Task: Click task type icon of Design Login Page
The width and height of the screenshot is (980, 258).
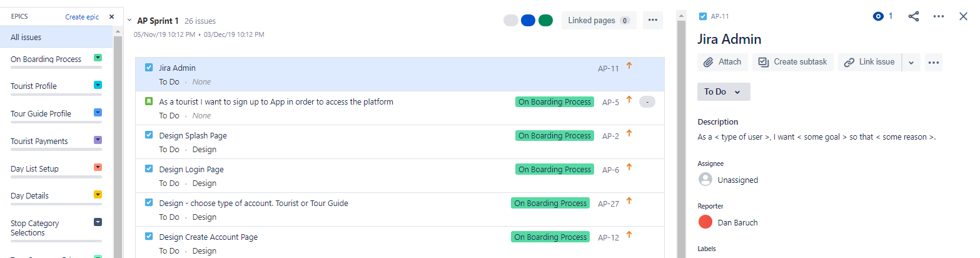Action: pyautogui.click(x=149, y=169)
